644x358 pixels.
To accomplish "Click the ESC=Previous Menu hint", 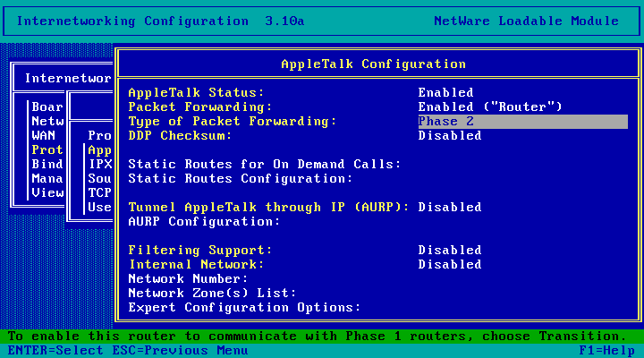I will tap(180, 351).
